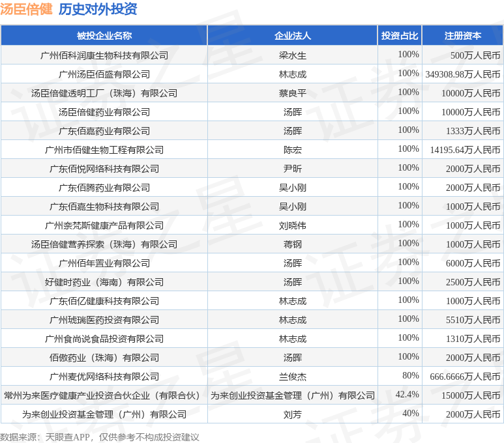Click the 投资占比 column header

coord(400,36)
